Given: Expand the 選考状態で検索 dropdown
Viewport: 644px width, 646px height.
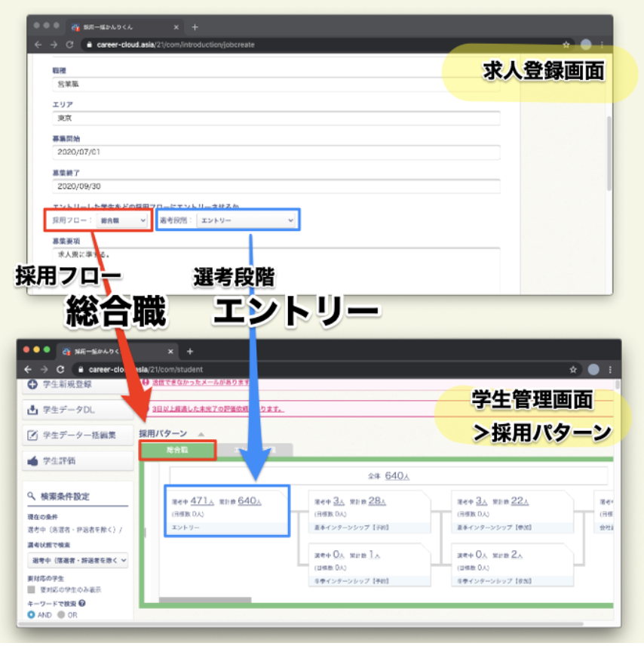Looking at the screenshot, I should click(x=78, y=560).
